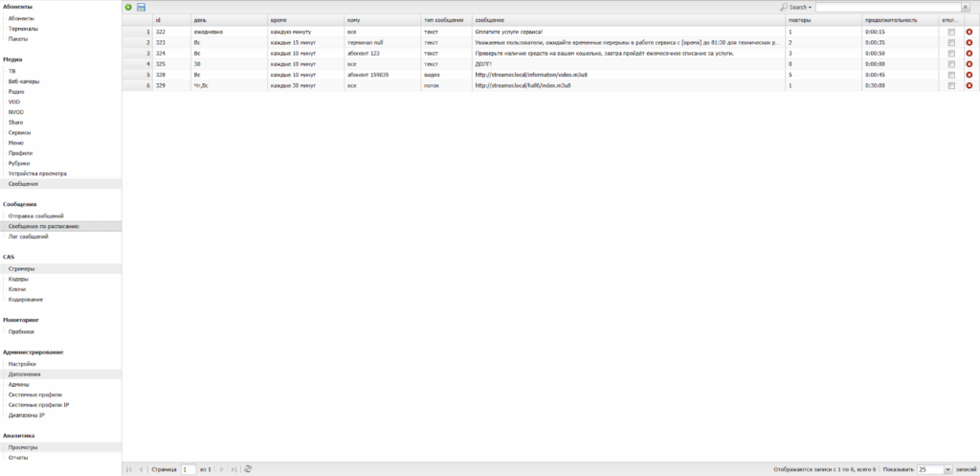
Task: Toggle disabled checkbox for message 325
Action: (950, 64)
